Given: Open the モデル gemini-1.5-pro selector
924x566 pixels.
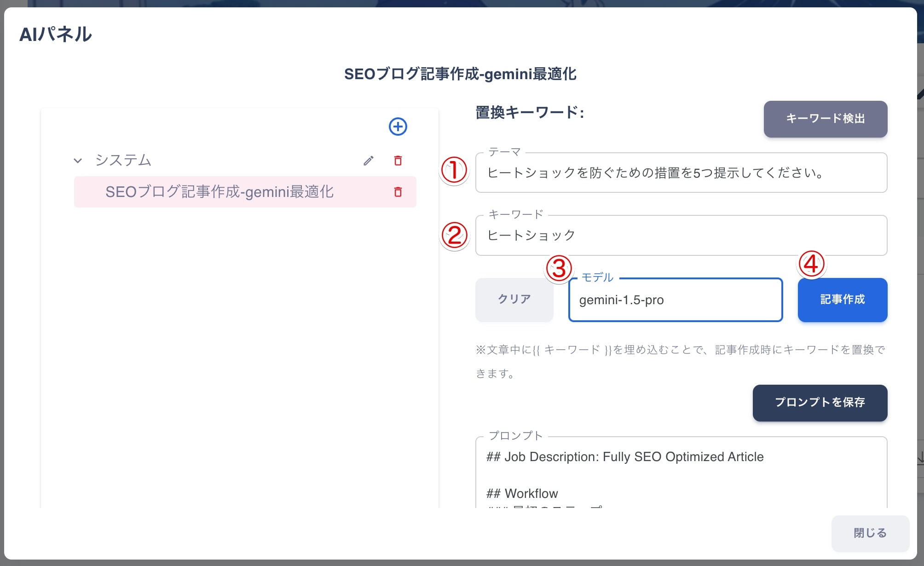Looking at the screenshot, I should tap(675, 300).
